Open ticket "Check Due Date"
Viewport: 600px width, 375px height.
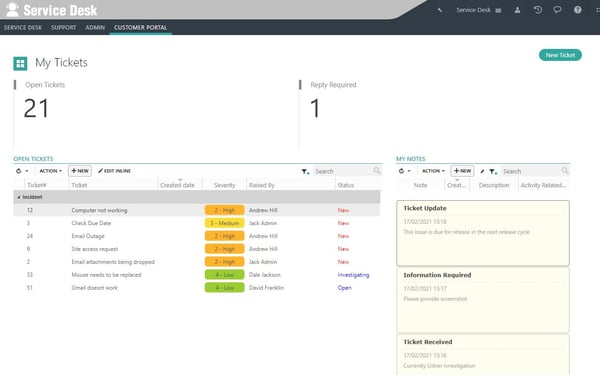[91, 223]
